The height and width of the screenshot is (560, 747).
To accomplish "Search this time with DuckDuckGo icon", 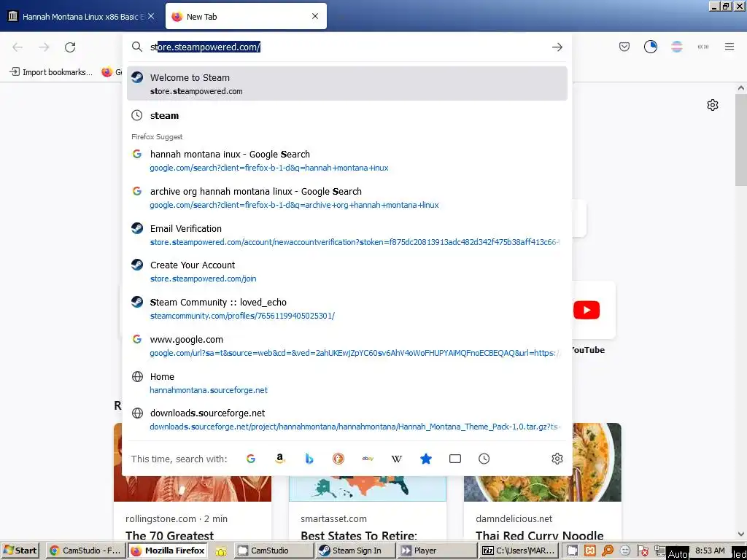I will 338,459.
